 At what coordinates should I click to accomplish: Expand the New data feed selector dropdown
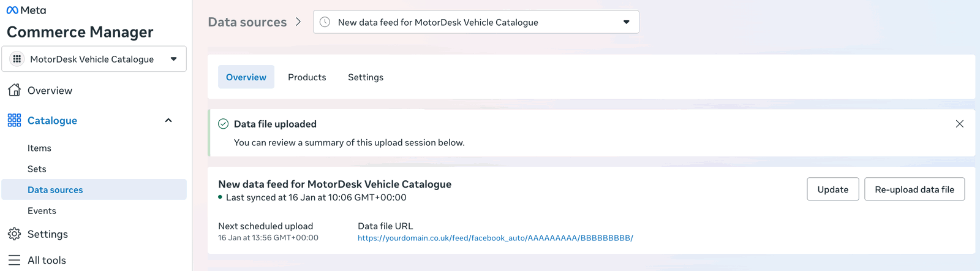(626, 22)
